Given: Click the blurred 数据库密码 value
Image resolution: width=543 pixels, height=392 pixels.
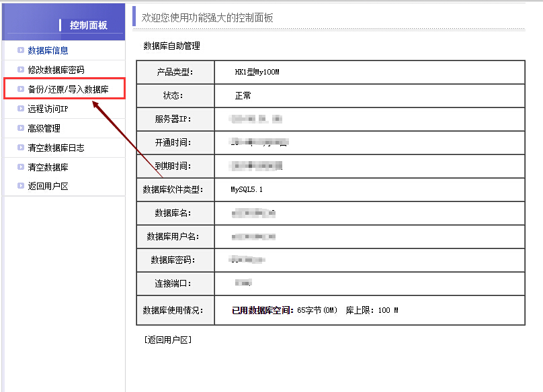Looking at the screenshot, I should 247,260.
